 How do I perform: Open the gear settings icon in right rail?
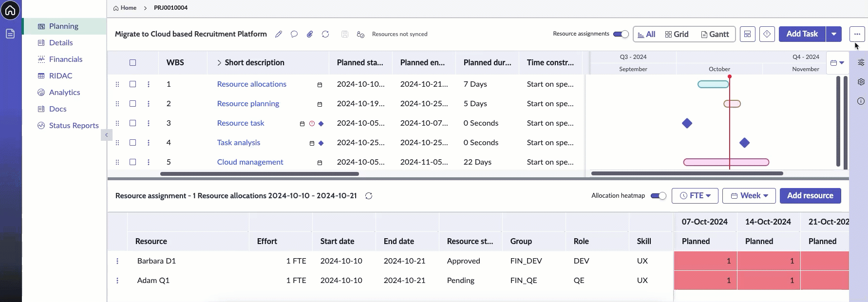click(861, 82)
